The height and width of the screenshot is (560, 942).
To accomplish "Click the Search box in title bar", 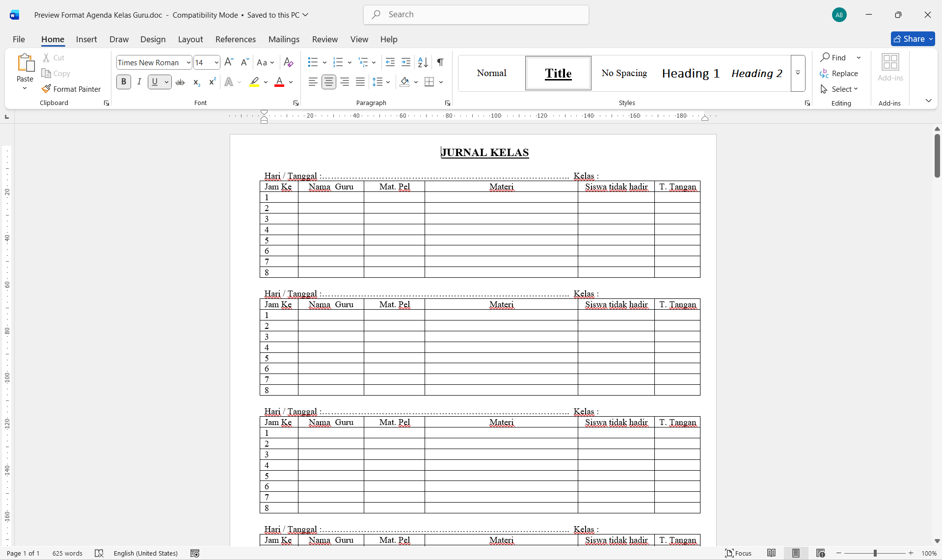I will 476,15.
